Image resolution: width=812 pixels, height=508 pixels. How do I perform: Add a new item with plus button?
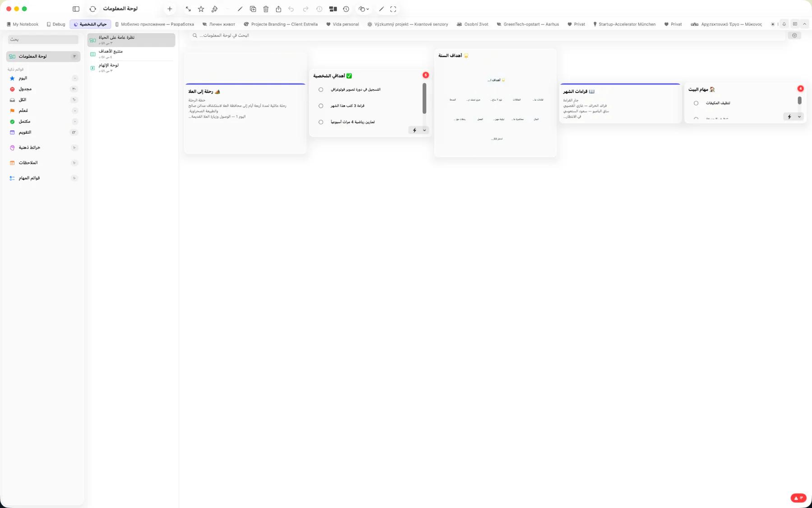coord(170,9)
